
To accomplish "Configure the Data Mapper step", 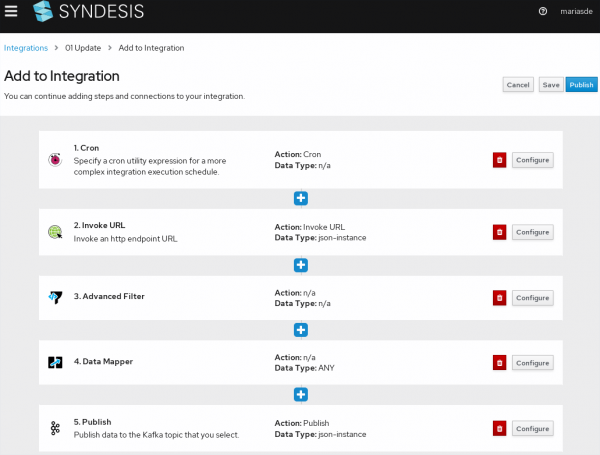I will 532,363.
